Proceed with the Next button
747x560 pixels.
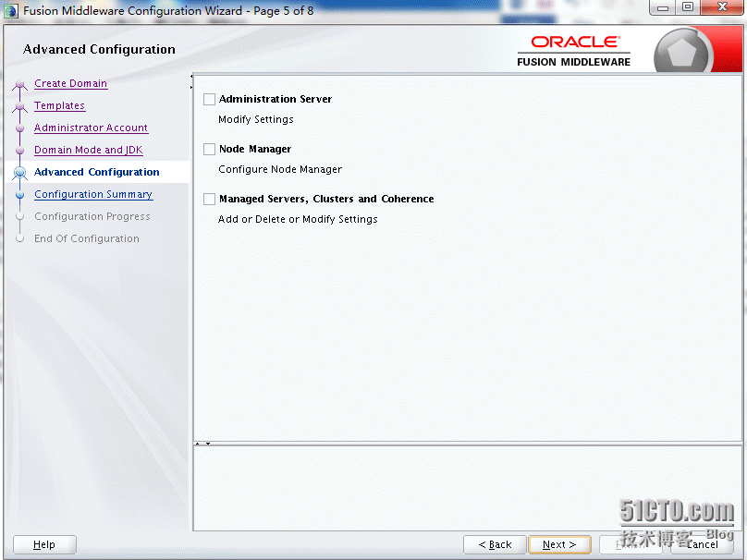[x=559, y=544]
